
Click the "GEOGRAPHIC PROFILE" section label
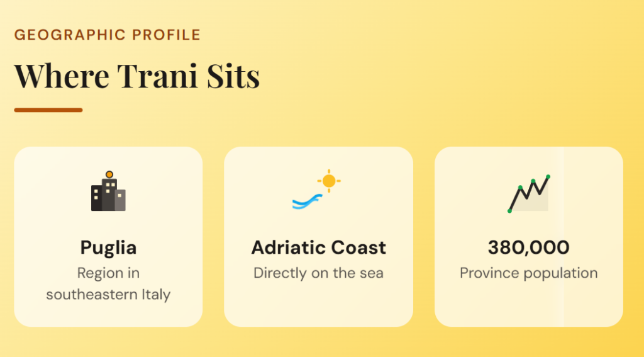click(x=108, y=35)
